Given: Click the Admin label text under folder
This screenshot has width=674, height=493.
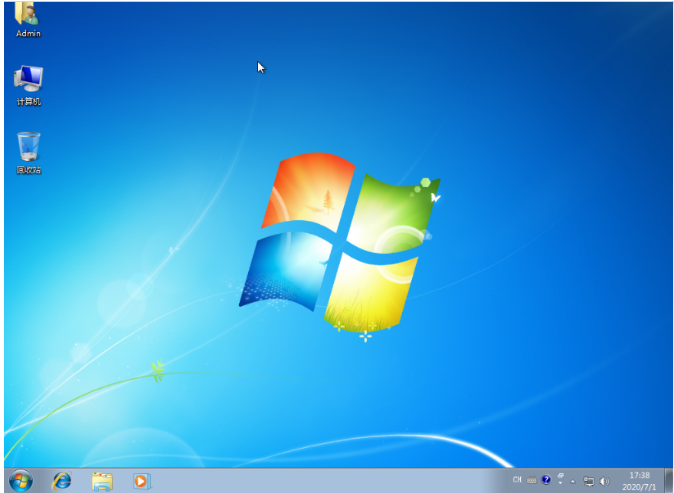Looking at the screenshot, I should point(28,34).
